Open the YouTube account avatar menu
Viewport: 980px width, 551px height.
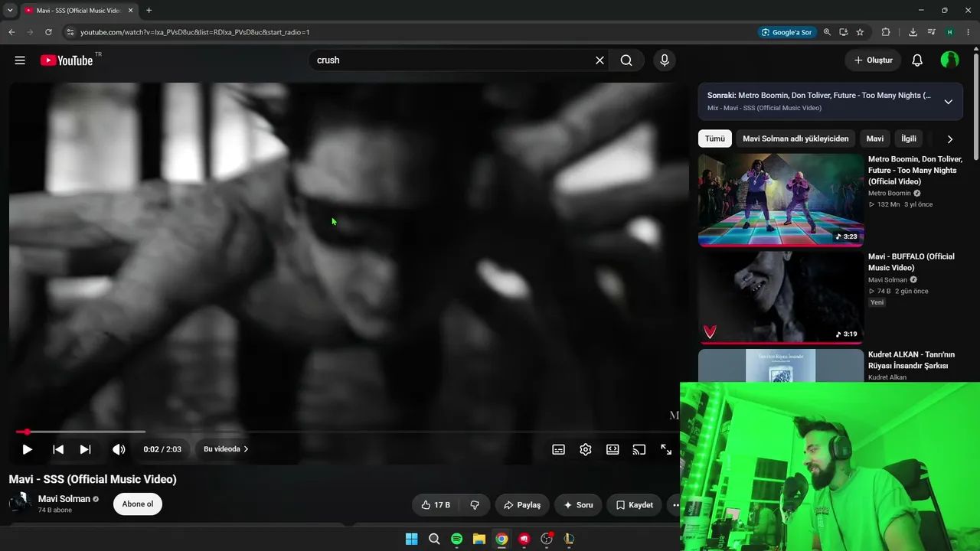(949, 60)
